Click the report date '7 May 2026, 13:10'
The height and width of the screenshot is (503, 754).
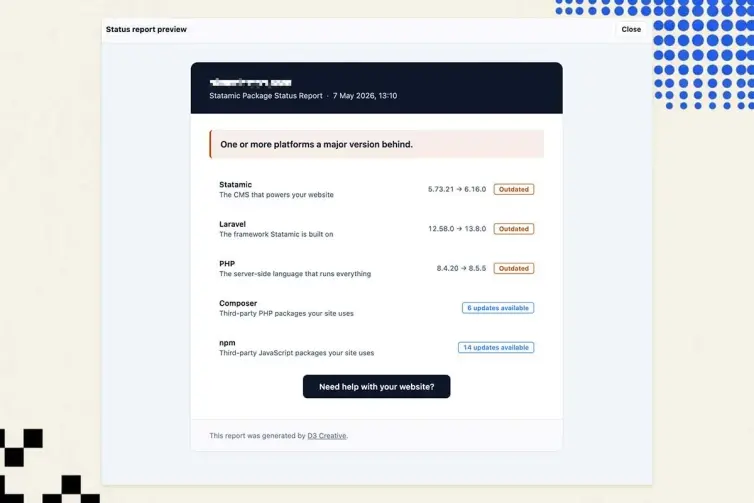[365, 96]
